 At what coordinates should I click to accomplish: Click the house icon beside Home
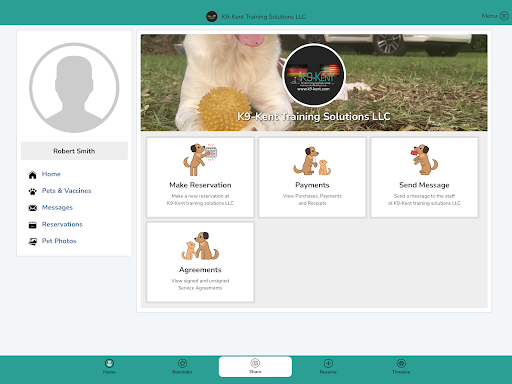[x=32, y=175]
